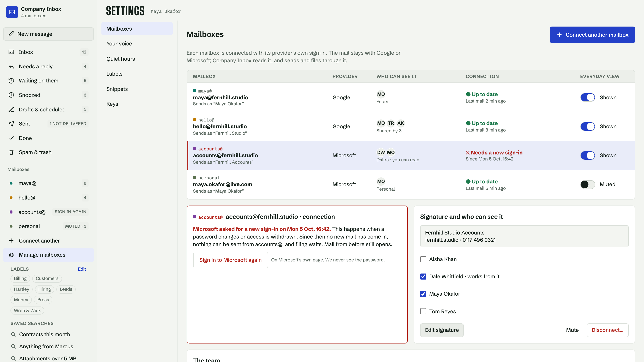Uncheck the Maya Okafor checkbox
This screenshot has width=644, height=362.
pos(423,294)
